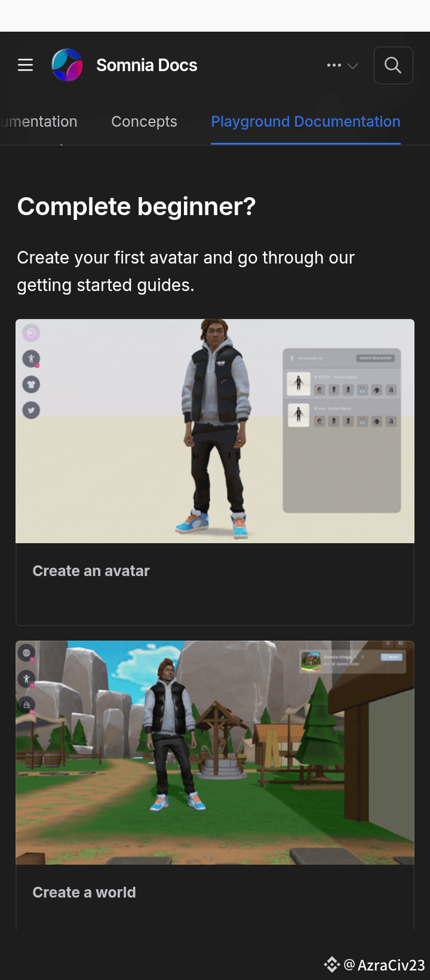The height and width of the screenshot is (980, 430).
Task: Open the Create a world card link
Action: pos(84,892)
